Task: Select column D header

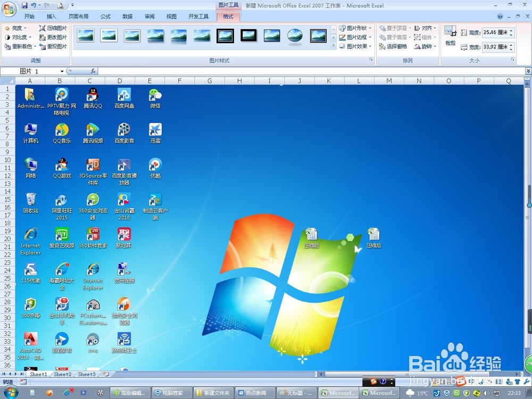Action: (x=119, y=81)
